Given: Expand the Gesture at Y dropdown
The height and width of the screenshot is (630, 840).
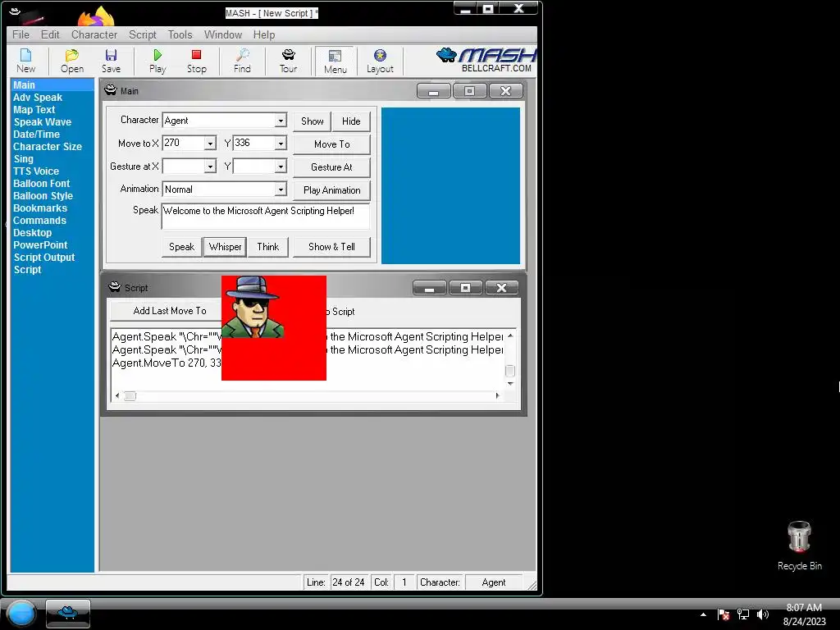Looking at the screenshot, I should 281,167.
